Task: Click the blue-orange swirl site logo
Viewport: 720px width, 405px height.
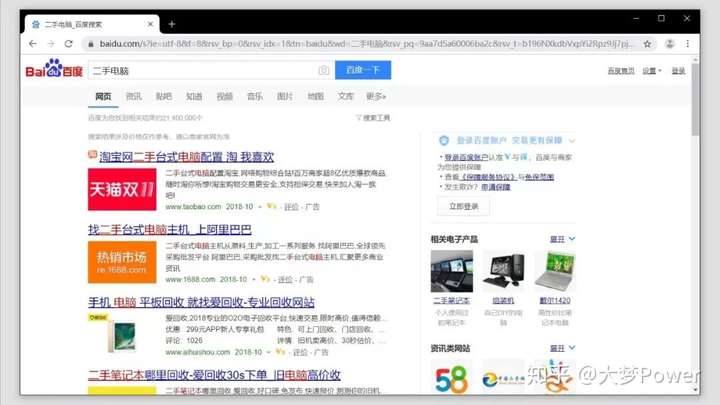Action: pos(503,379)
